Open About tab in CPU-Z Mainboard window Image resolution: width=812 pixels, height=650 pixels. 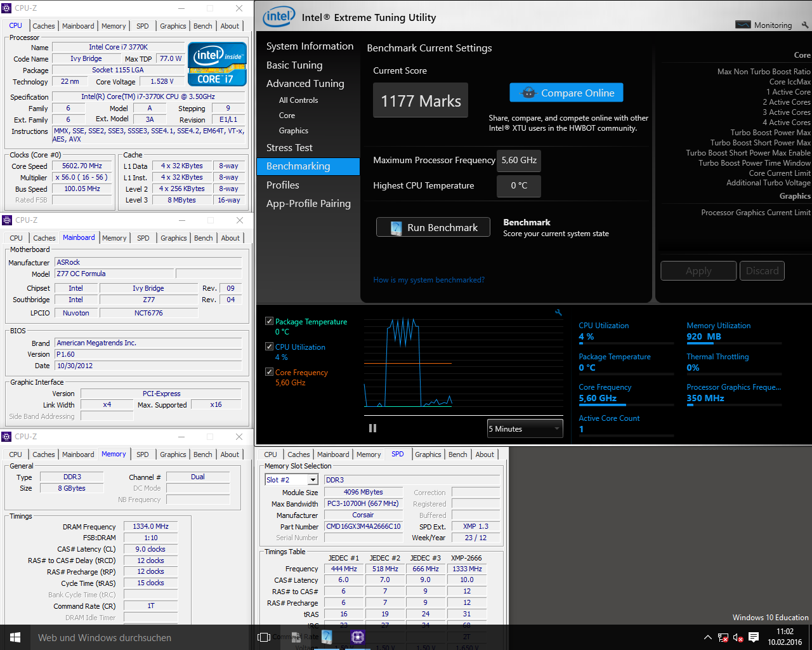tap(230, 238)
